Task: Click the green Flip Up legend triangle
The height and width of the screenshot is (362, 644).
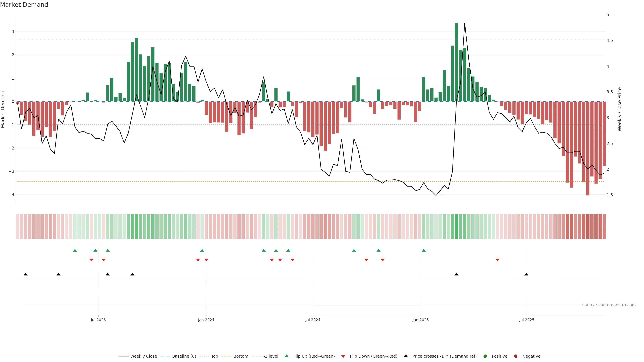Action: 286,356
